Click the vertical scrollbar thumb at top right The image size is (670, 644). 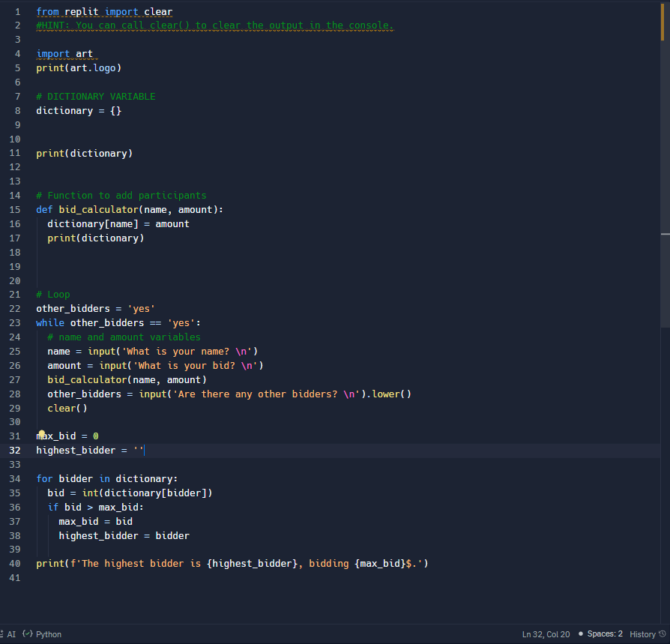coord(663,21)
